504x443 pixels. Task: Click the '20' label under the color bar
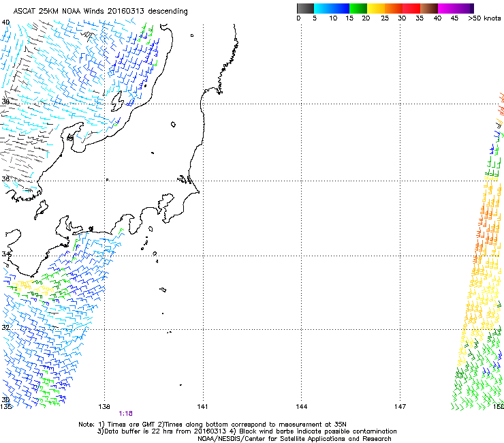(x=366, y=18)
